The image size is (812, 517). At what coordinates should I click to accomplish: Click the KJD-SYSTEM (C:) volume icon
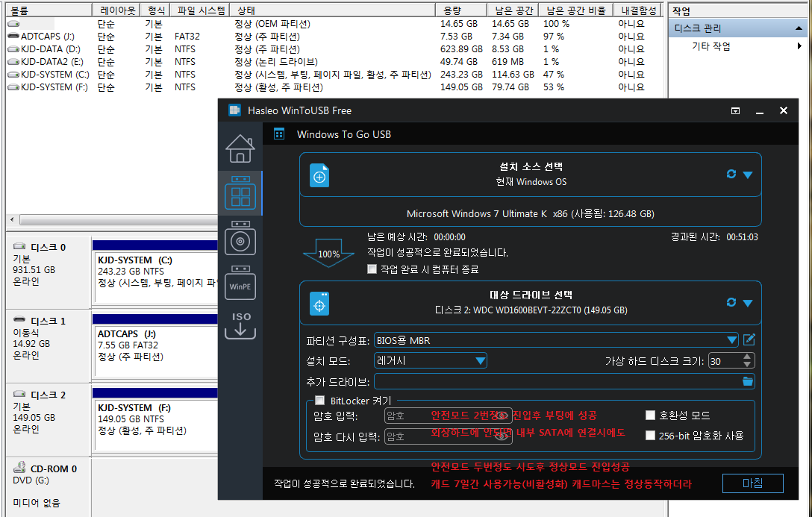(x=13, y=75)
